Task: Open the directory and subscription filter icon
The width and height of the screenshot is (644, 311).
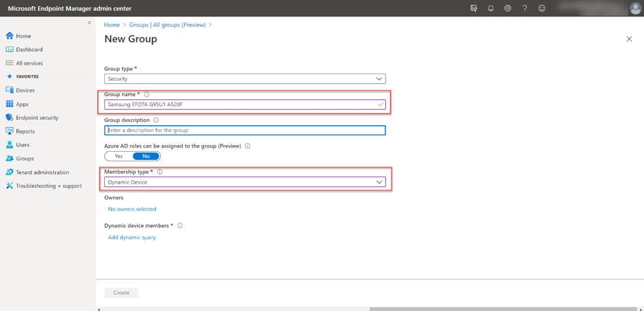Action: 474,8
